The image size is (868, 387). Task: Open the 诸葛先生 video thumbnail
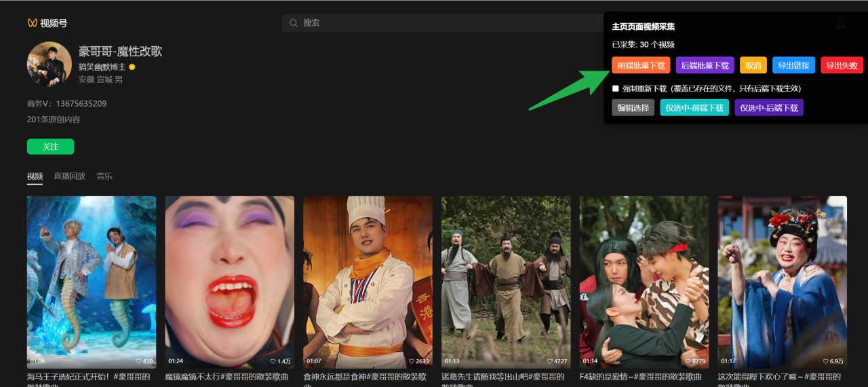coord(506,282)
